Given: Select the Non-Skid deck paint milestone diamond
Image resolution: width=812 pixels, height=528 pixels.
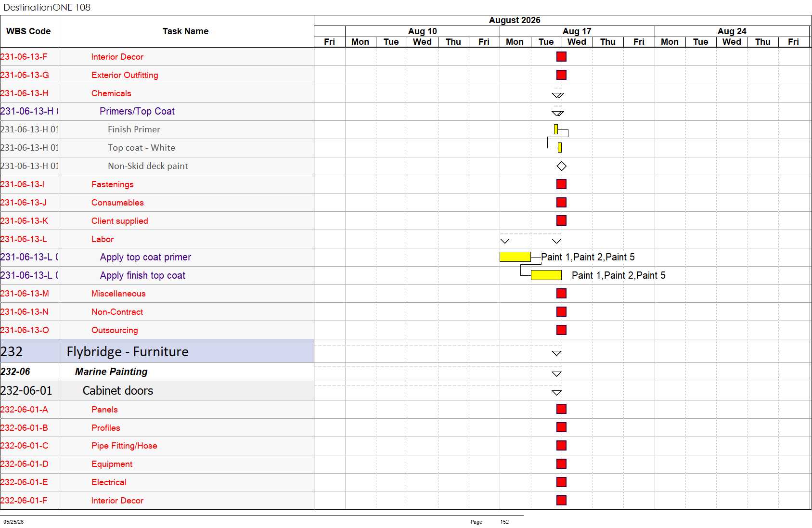Looking at the screenshot, I should [x=561, y=166].
